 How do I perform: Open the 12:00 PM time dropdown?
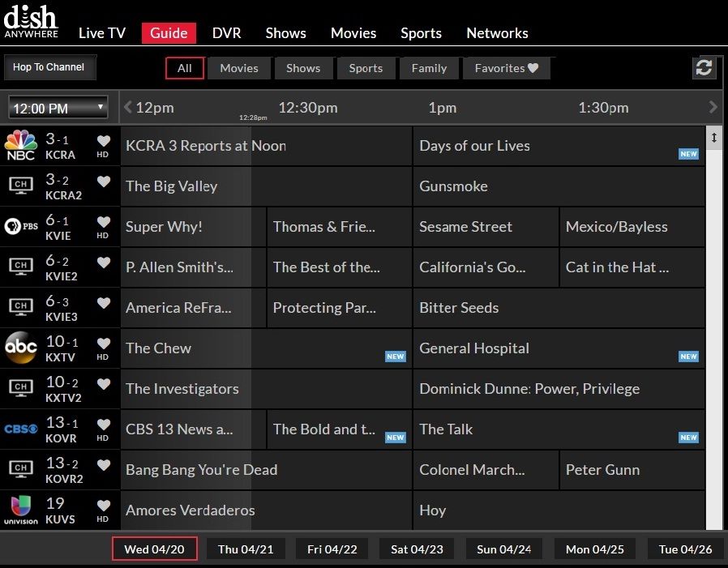tap(58, 108)
